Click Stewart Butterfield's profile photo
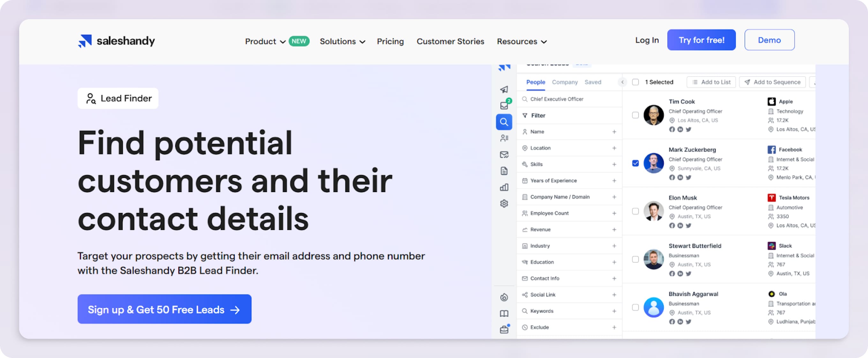Viewport: 868px width, 358px height. point(653,259)
